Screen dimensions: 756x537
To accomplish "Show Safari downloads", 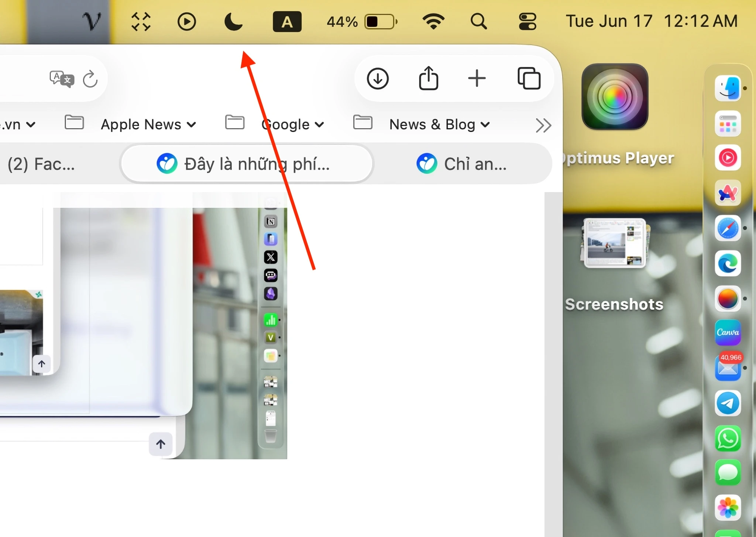I will point(378,78).
